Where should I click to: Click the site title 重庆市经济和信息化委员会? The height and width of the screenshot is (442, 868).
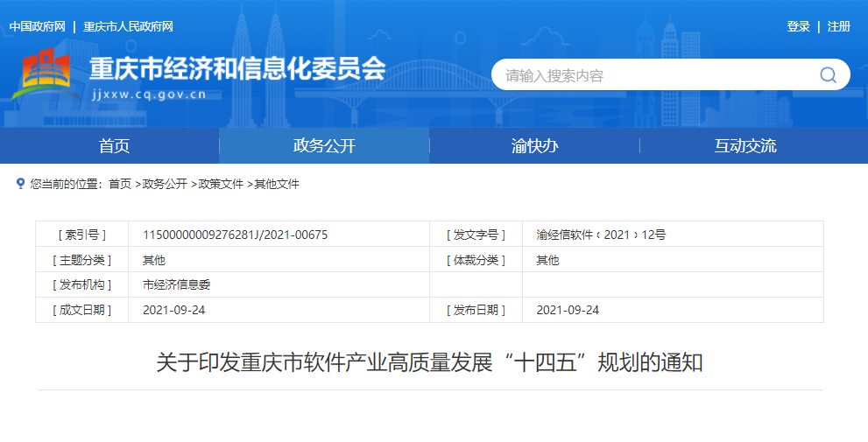coord(237,69)
